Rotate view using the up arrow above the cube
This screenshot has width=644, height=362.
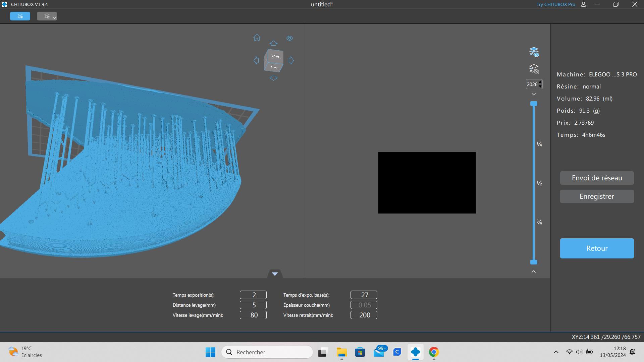click(274, 43)
